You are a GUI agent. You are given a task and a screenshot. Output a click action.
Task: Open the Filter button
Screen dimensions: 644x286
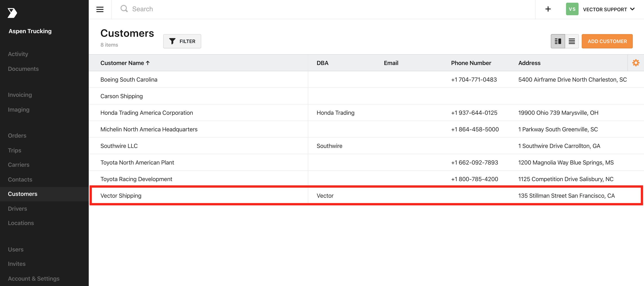(x=182, y=41)
